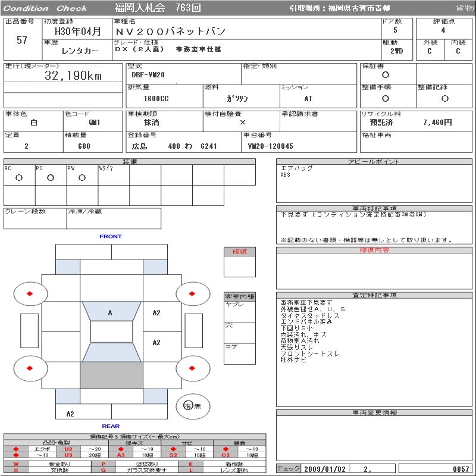Click the circle mark under 整備記録
Viewport: 476px width, 476px height.
click(444, 98)
